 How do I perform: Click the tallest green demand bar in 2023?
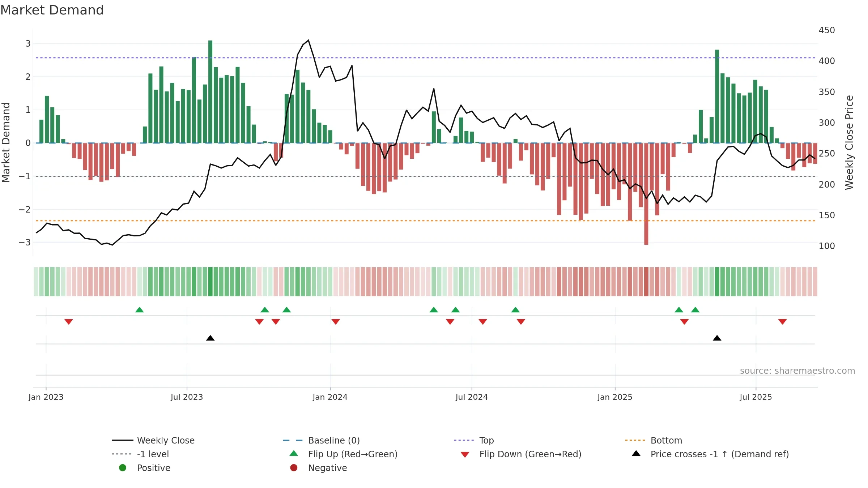[x=210, y=91]
